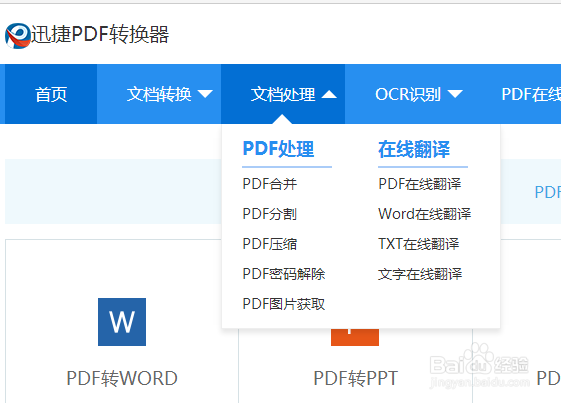Image resolution: width=561 pixels, height=403 pixels.
Task: Open the PDF转WORD conversion label
Action: [122, 378]
